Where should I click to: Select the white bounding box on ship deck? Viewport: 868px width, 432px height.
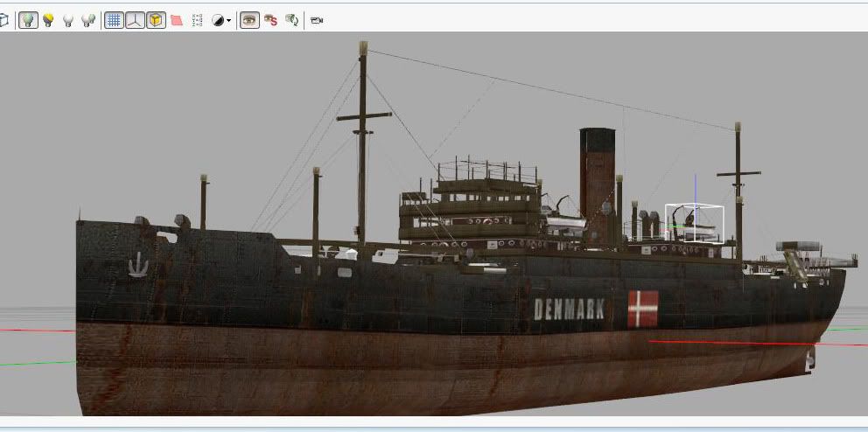click(694, 223)
